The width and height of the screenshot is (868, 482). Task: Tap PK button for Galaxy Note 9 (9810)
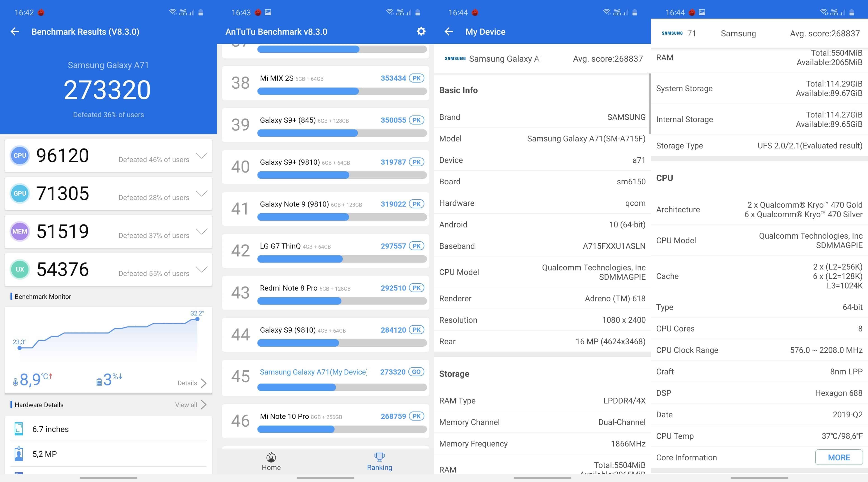click(x=416, y=204)
